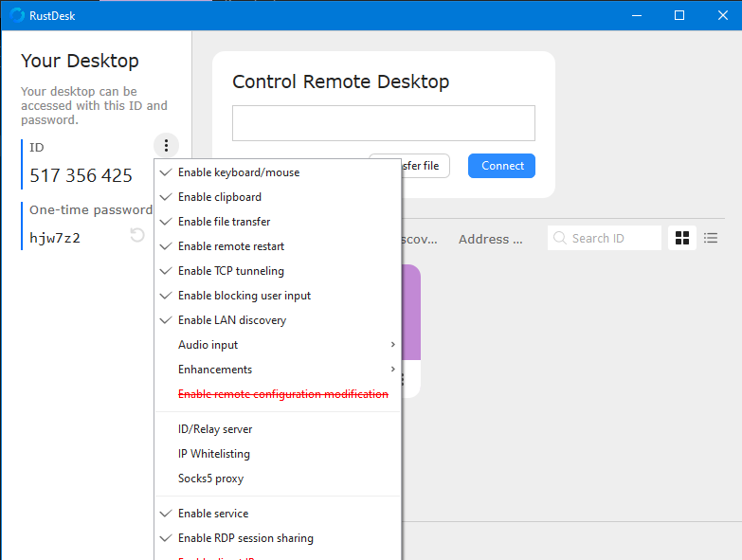Click the Search ID field
This screenshot has width=742, height=560.
point(605,238)
